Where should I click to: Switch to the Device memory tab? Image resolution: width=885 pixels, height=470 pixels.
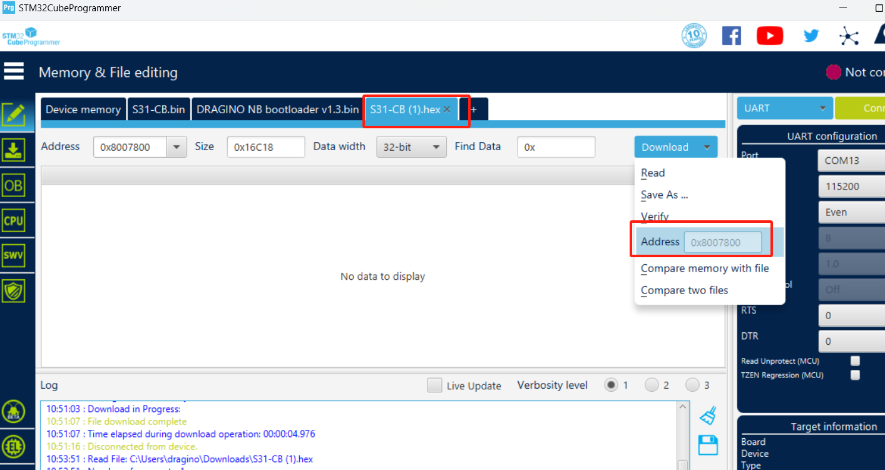tap(83, 109)
